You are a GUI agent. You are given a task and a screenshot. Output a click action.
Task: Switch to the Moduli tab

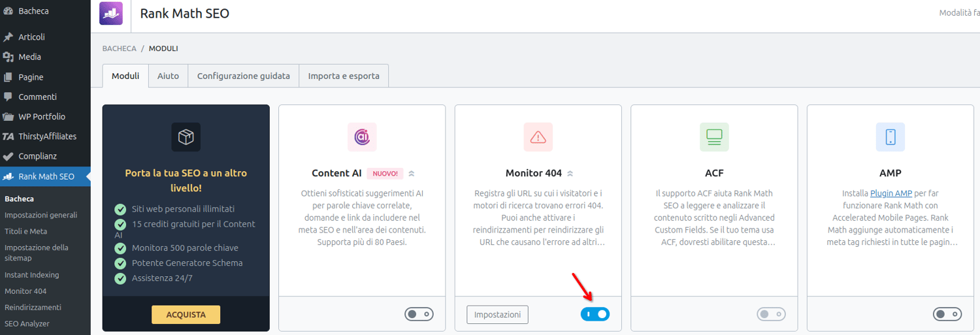point(125,76)
